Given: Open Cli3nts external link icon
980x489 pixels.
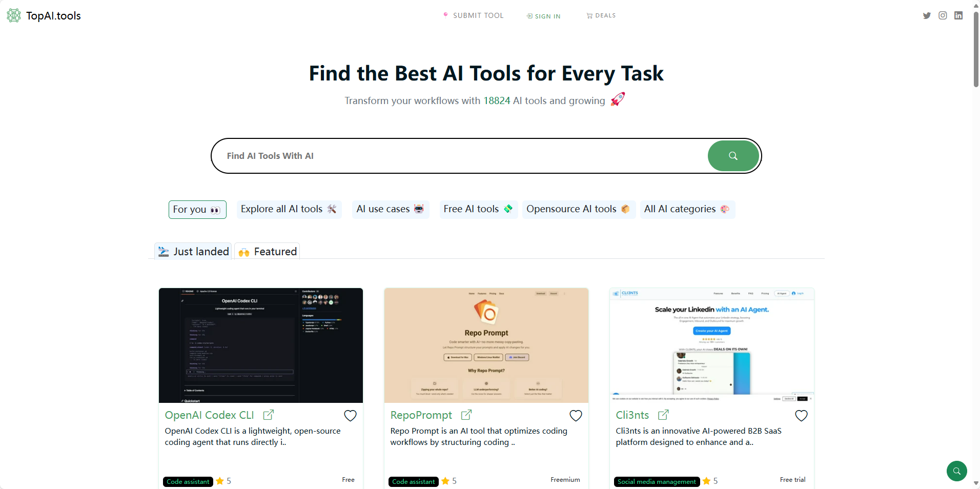Looking at the screenshot, I should tap(663, 415).
